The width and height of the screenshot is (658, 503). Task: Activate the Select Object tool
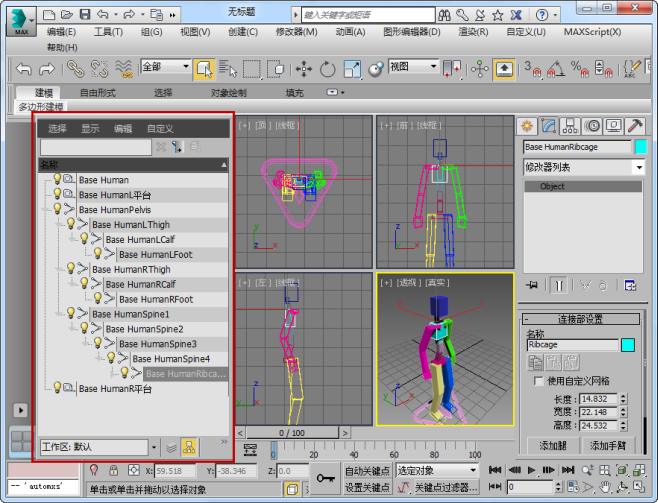[204, 69]
